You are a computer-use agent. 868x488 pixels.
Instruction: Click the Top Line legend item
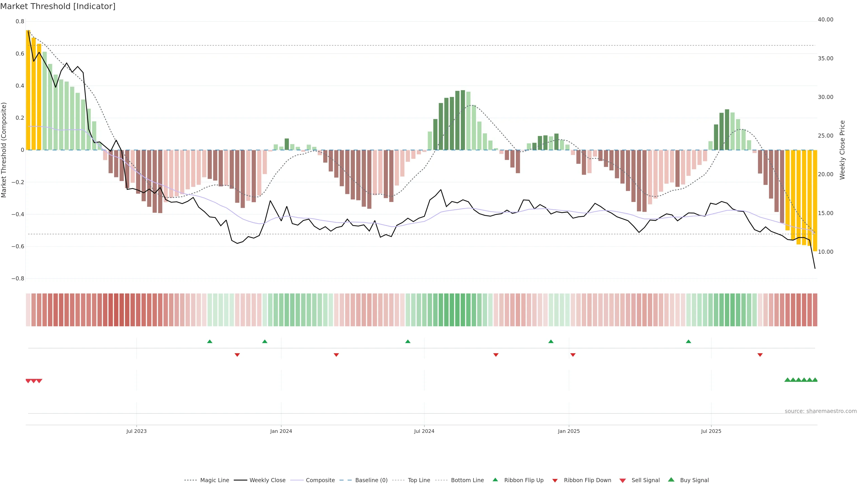[418, 480]
